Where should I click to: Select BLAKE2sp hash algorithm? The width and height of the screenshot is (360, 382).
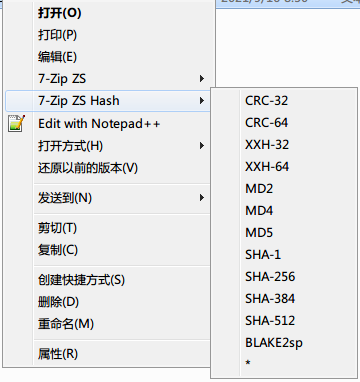pos(274,343)
